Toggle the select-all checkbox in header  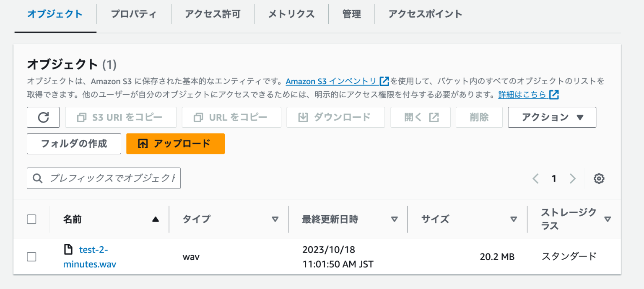pos(31,219)
